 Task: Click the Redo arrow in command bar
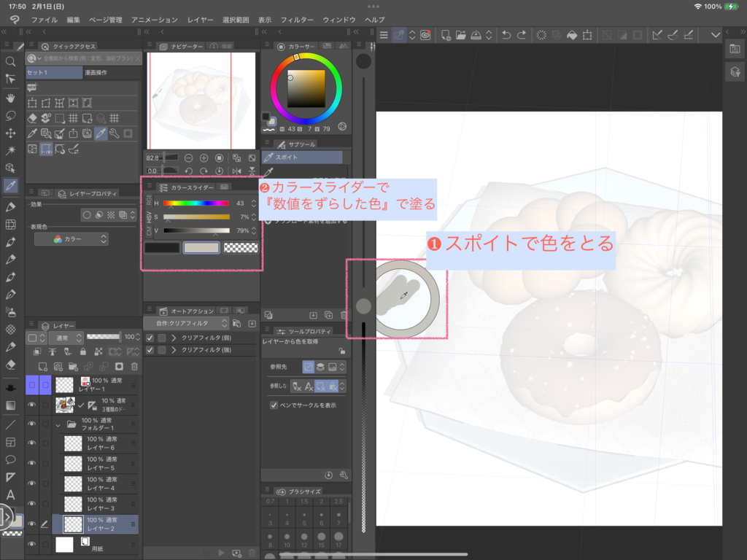pyautogui.click(x=523, y=35)
